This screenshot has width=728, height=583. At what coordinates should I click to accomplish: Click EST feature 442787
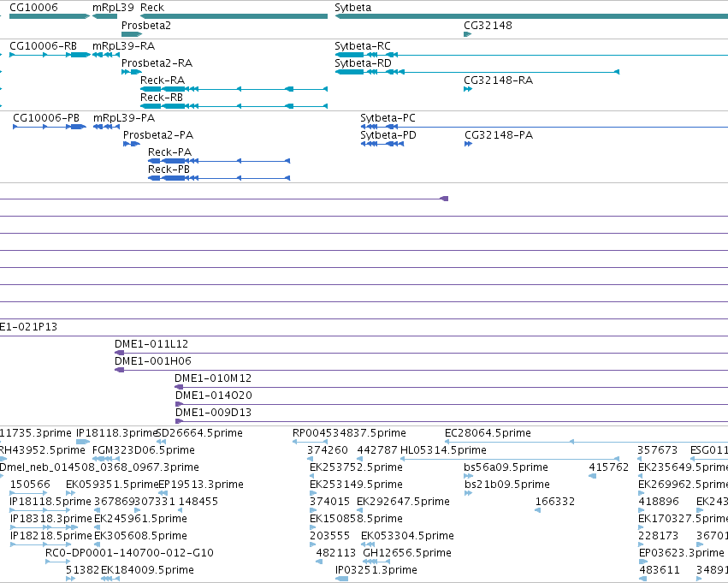(377, 450)
